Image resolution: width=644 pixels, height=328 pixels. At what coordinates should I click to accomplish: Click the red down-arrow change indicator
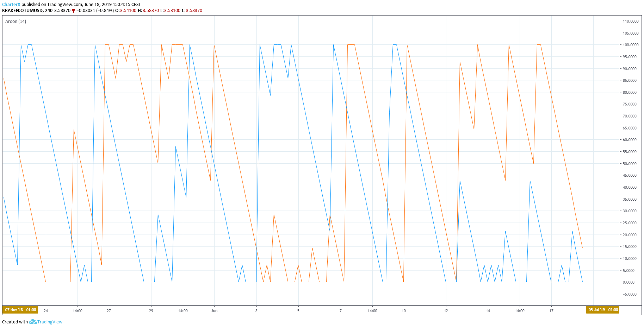tap(73, 11)
